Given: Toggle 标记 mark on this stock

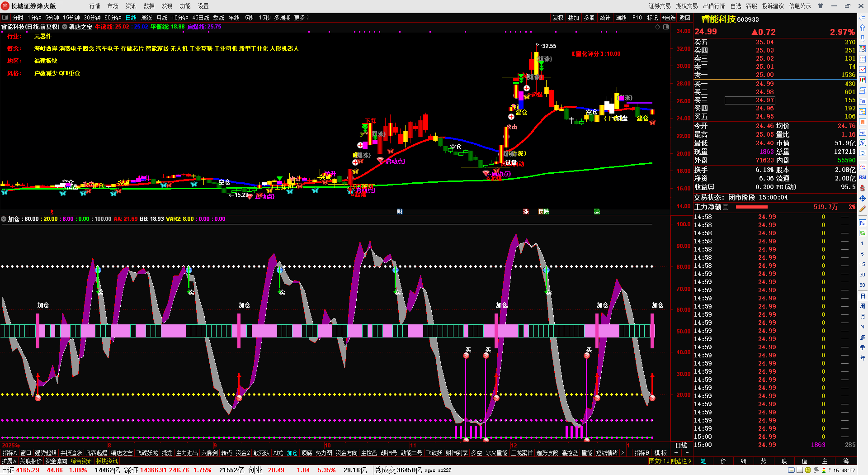Looking at the screenshot, I should [x=653, y=18].
